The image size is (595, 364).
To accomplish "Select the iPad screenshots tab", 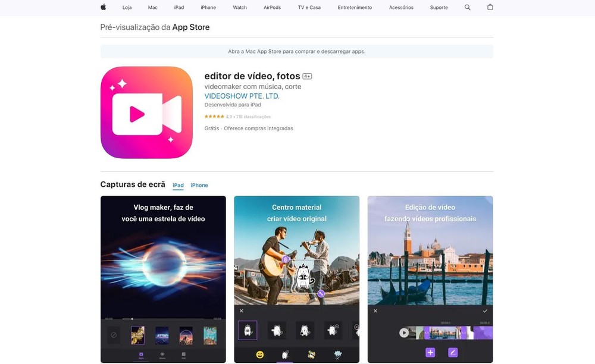I will coord(178,186).
